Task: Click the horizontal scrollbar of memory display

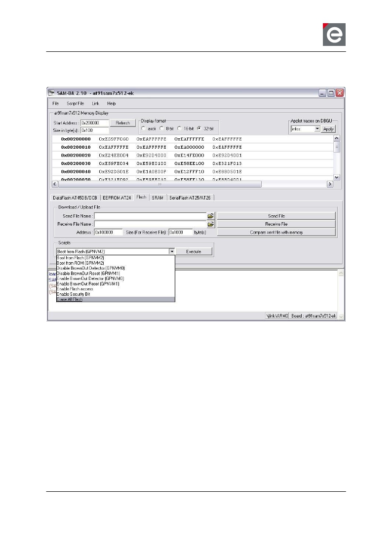Action: 159,184
